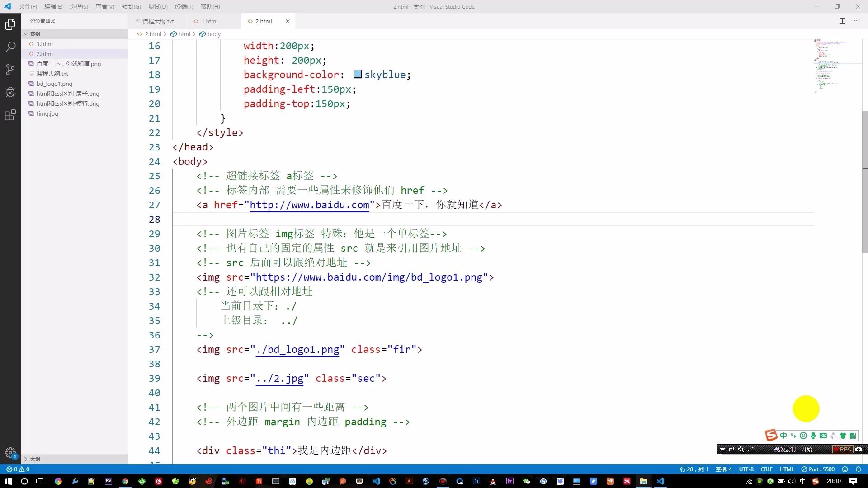Image resolution: width=868 pixels, height=488 pixels.
Task: Switch to the 1.html tab
Action: (x=209, y=21)
